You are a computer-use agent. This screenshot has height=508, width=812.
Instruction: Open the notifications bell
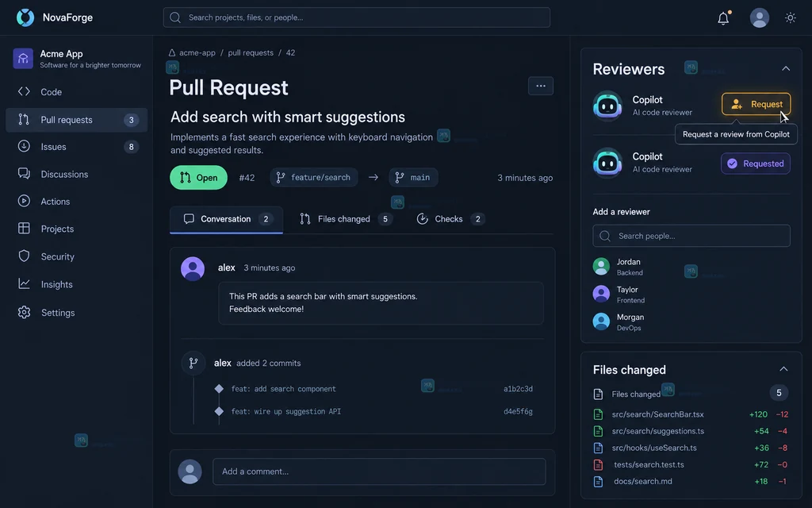723,18
